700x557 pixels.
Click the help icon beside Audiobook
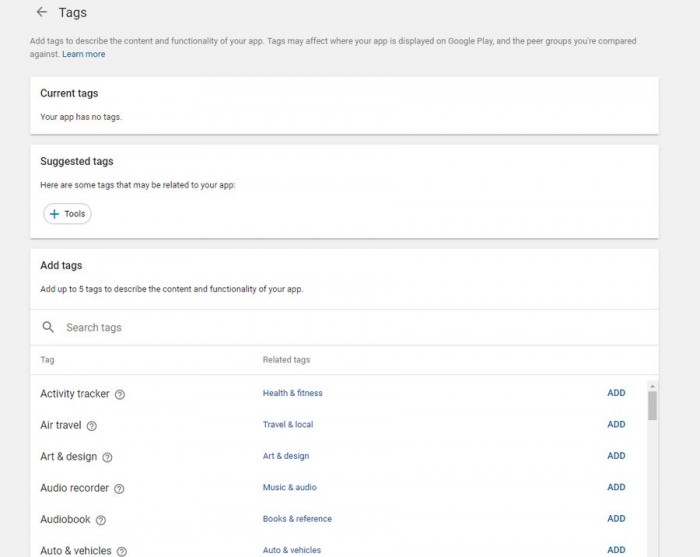coord(100,520)
